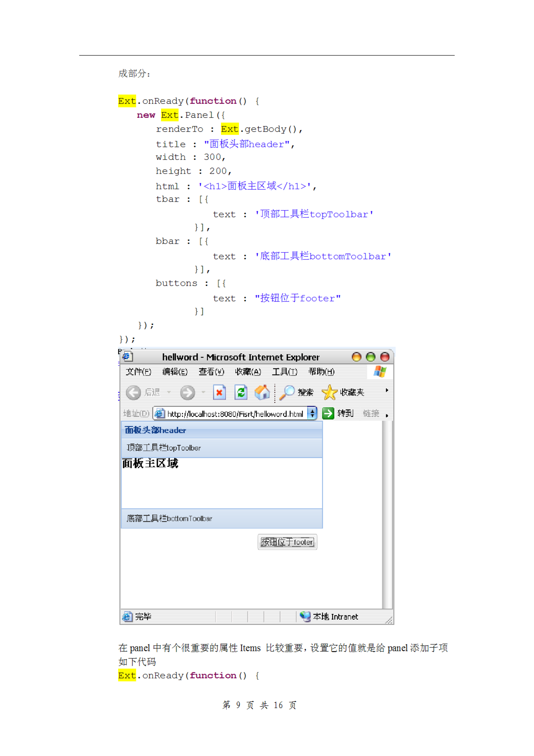Open the 查看(V) menu
The width and height of the screenshot is (534, 756).
(x=211, y=372)
